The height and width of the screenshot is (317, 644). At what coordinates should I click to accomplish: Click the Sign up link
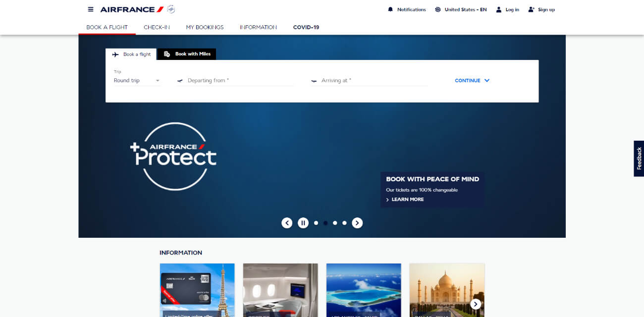[x=541, y=9]
